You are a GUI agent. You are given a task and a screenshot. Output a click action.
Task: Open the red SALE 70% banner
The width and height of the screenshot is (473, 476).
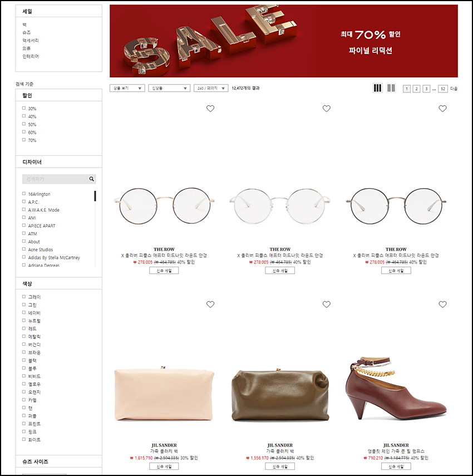coord(284,41)
